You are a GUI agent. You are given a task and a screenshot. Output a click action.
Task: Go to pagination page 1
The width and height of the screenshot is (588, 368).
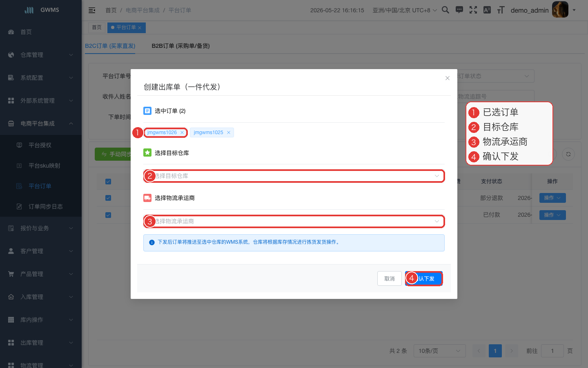pos(495,351)
